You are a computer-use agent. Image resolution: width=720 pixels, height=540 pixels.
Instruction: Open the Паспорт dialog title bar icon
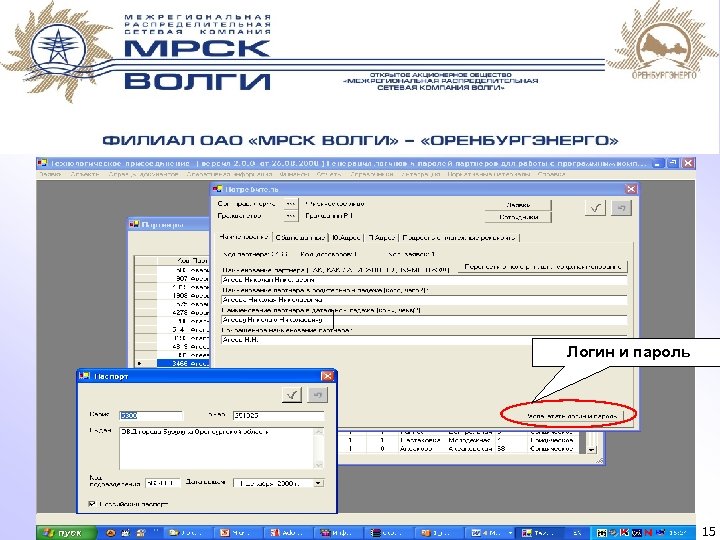click(84, 376)
